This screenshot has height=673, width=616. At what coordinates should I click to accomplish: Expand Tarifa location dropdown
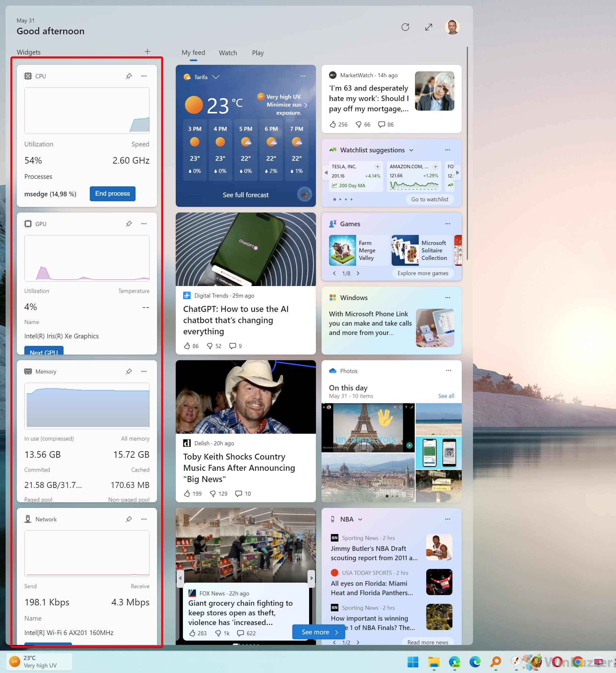point(216,77)
